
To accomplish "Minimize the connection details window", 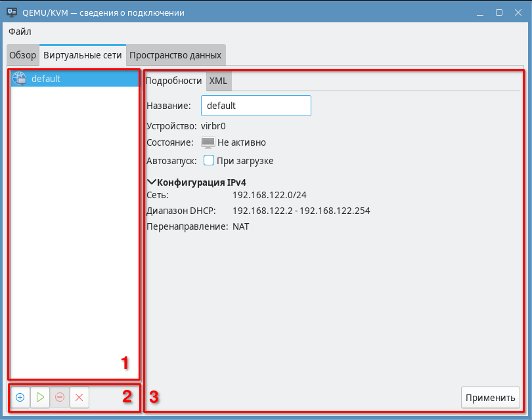I will [x=481, y=12].
